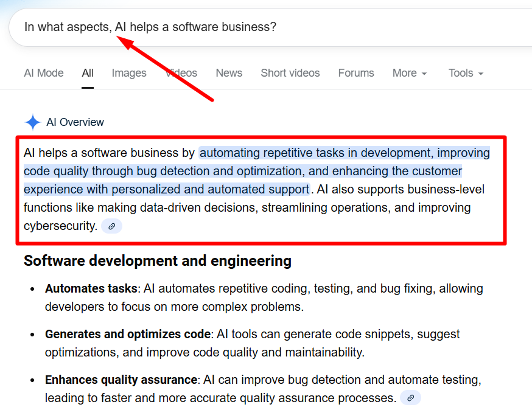
Task: Select the All results tab
Action: (x=88, y=73)
